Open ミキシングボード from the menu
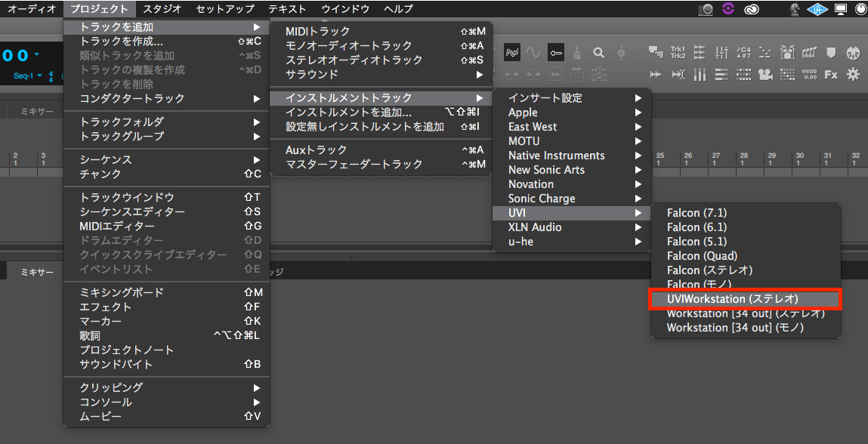 pos(167,292)
